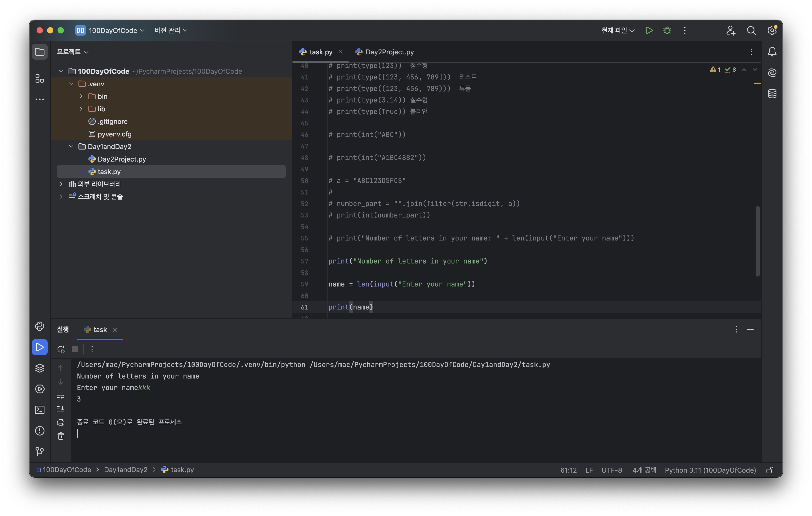Image resolution: width=812 pixels, height=516 pixels.
Task: Click the Run button in the top toolbar
Action: 649,30
